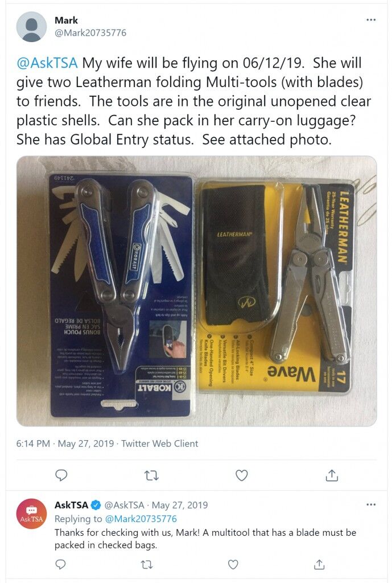Reply to the AskTSA response
This screenshot has width=392, height=583.
(x=60, y=564)
